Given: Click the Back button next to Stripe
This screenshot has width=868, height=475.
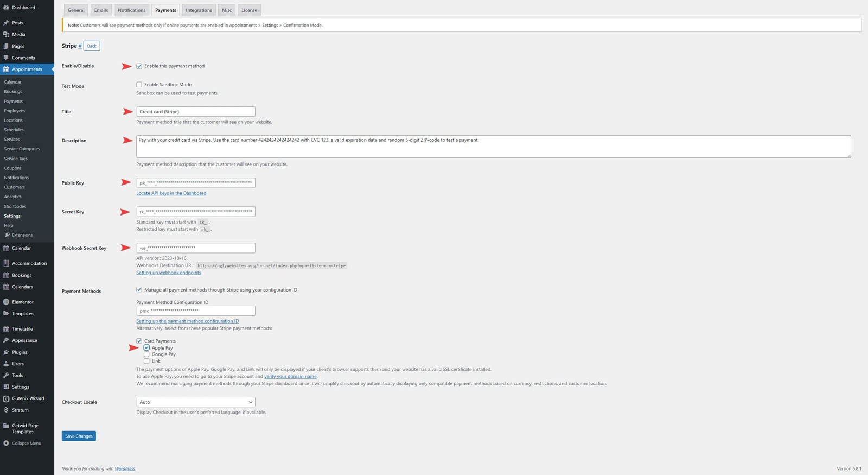Looking at the screenshot, I should [x=92, y=46].
